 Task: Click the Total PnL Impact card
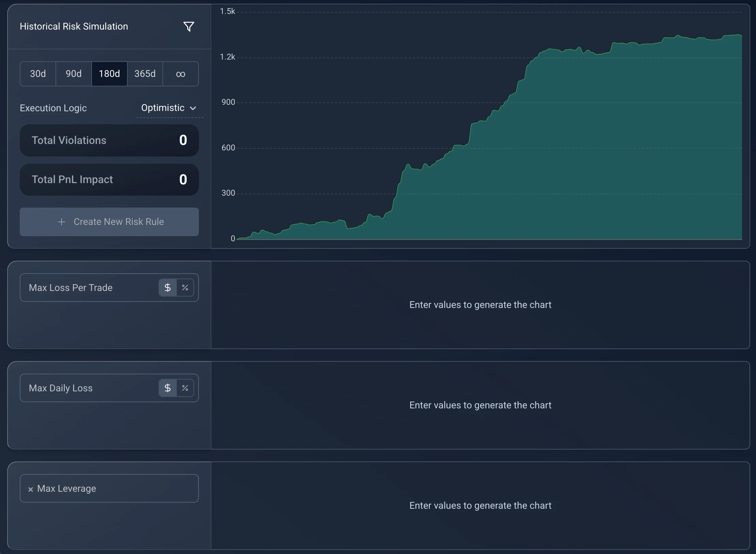click(109, 180)
